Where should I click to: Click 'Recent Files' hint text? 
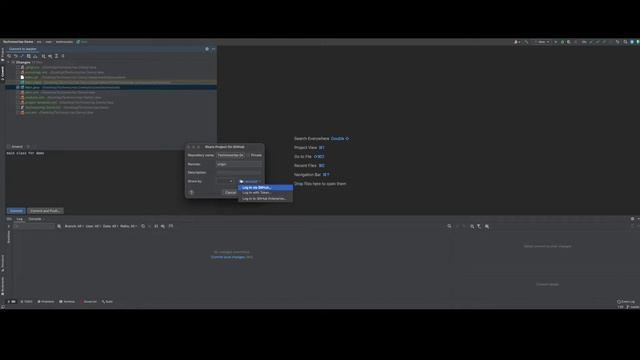[305, 166]
